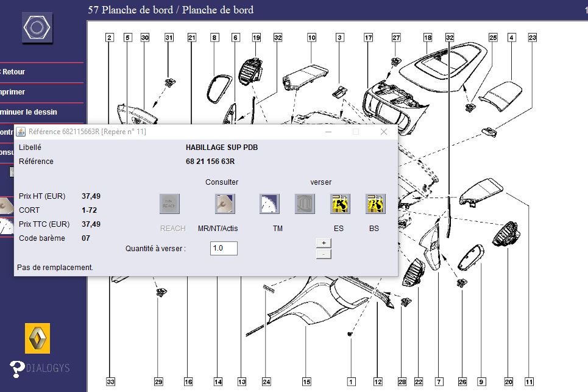Select part callout number 10 in diagram
The image size is (588, 392).
311,38
